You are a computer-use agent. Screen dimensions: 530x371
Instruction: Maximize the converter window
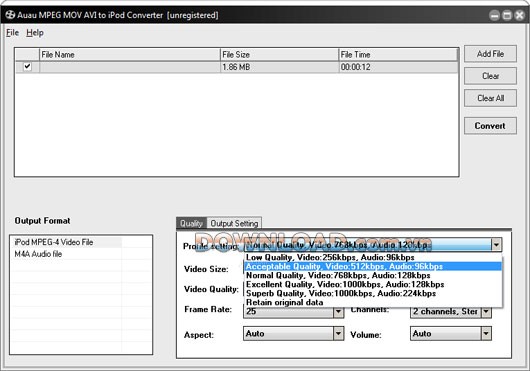point(507,15)
